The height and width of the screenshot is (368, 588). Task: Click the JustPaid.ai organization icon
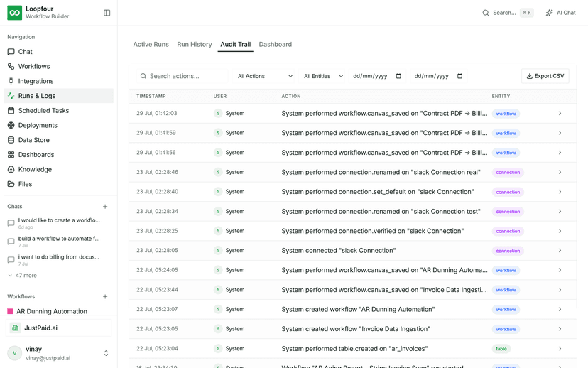[x=15, y=328]
